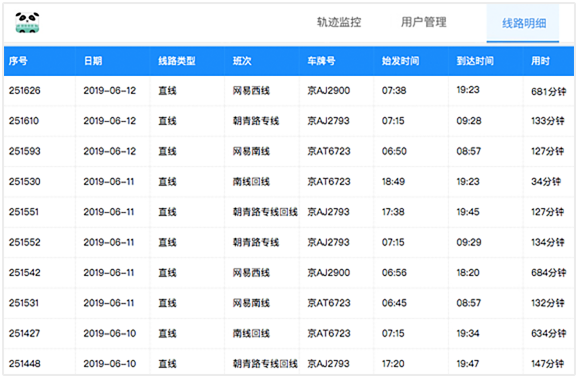Click the 日期 column header
Screen dimensions: 578x378
[x=93, y=61]
